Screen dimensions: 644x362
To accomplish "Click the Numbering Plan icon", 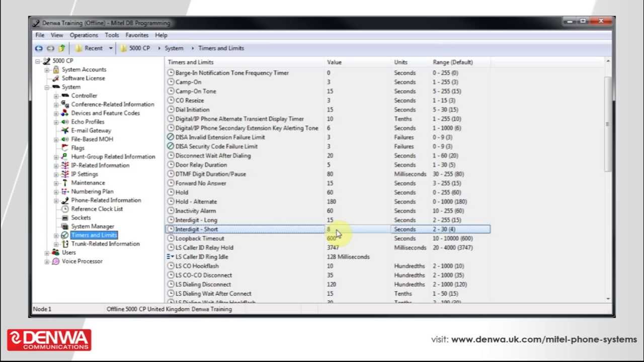I will pyautogui.click(x=65, y=192).
